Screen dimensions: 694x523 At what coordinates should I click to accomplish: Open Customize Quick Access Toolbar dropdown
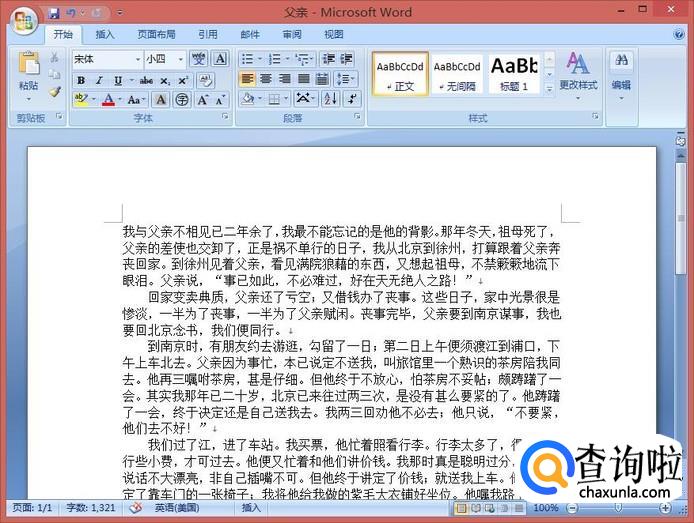pos(120,13)
